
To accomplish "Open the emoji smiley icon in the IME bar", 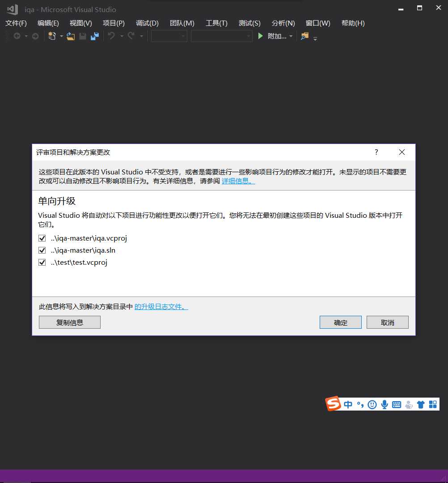I will 372,404.
